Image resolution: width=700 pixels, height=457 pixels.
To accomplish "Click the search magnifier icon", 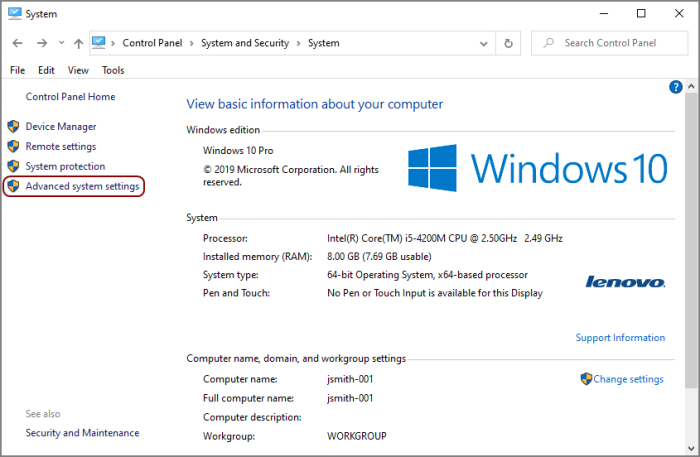I will tap(547, 44).
